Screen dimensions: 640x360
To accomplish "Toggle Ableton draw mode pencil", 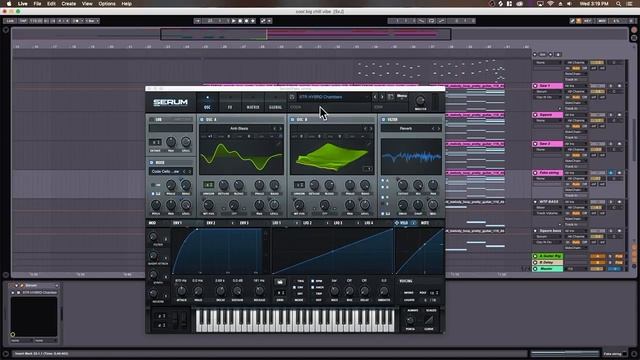I will point(572,21).
